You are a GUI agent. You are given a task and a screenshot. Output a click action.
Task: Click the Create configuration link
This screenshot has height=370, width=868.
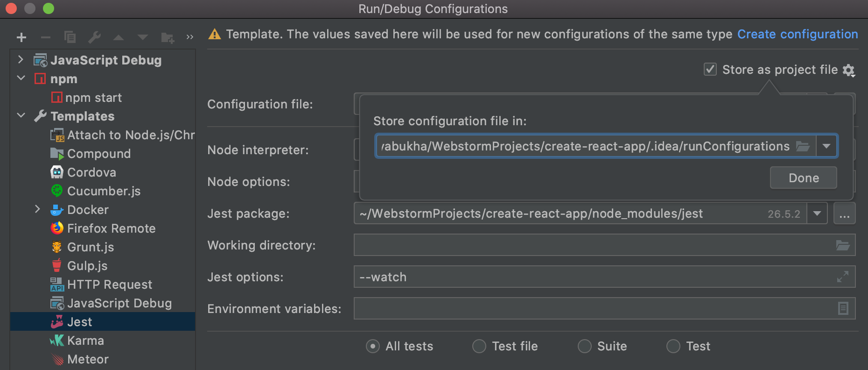[x=798, y=34]
